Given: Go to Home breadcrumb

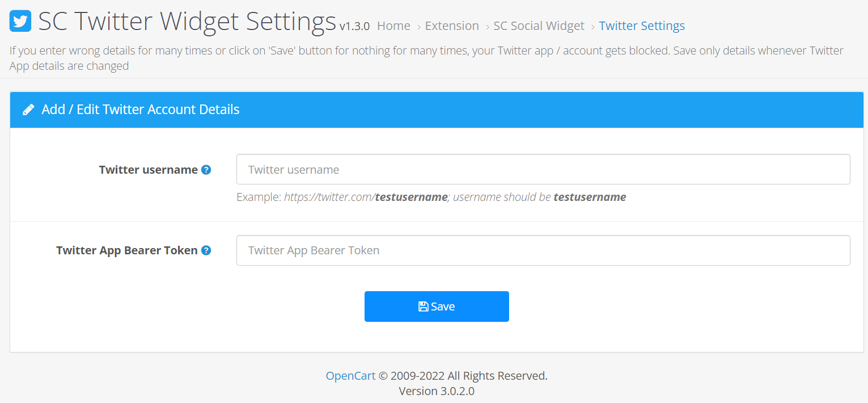Looking at the screenshot, I should click(x=393, y=26).
